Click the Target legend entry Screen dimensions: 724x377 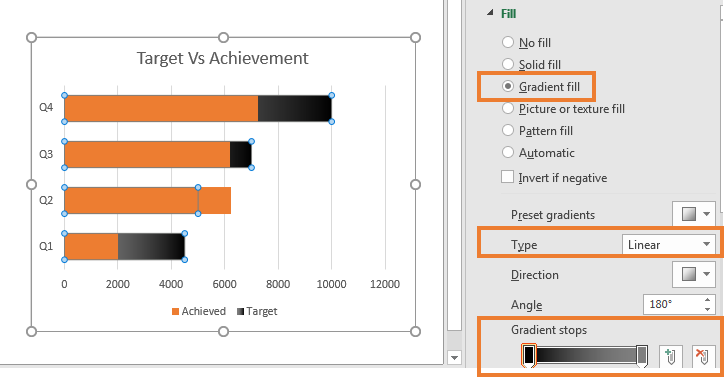pos(257,311)
